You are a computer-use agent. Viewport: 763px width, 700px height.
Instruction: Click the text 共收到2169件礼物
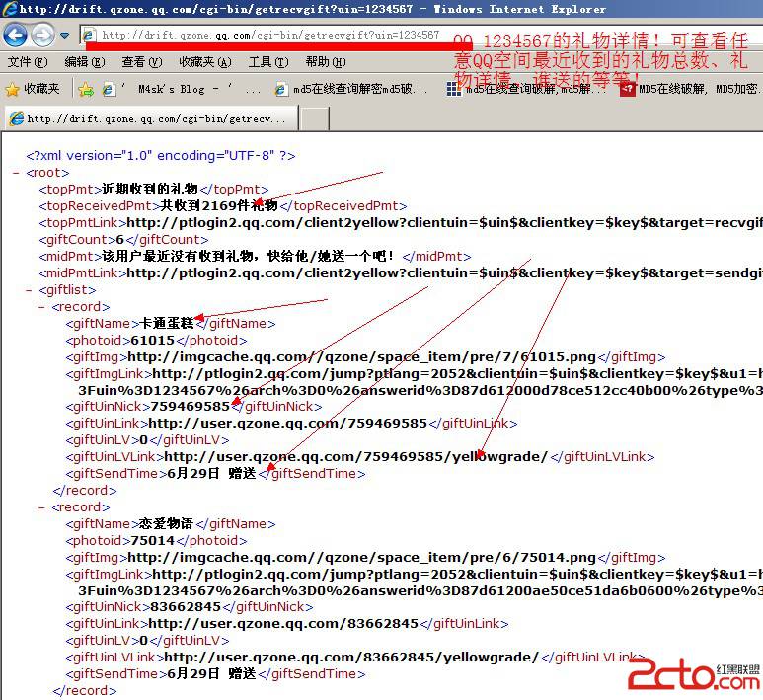[219, 206]
